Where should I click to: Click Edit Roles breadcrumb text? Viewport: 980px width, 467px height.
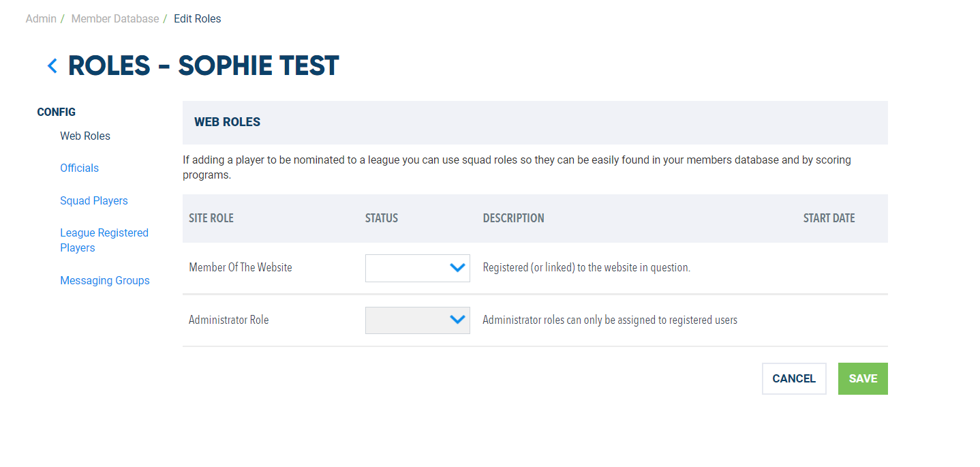click(x=198, y=19)
